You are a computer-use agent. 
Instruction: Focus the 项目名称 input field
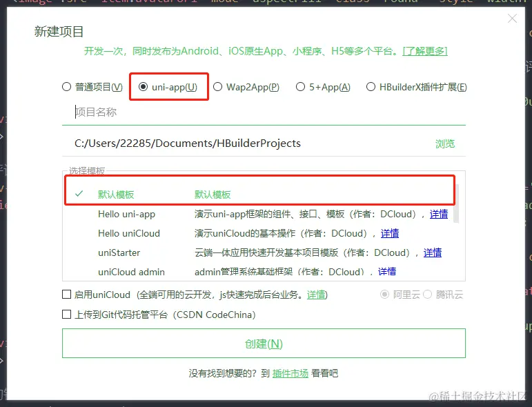264,112
